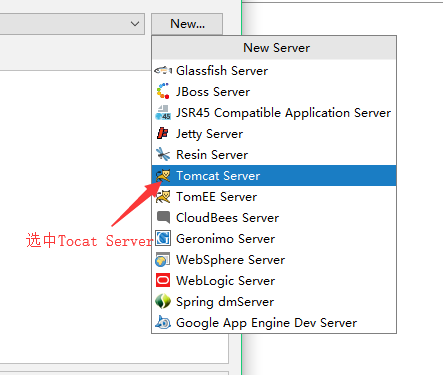
Task: Choose Spring dmServer option
Action: coord(274,301)
